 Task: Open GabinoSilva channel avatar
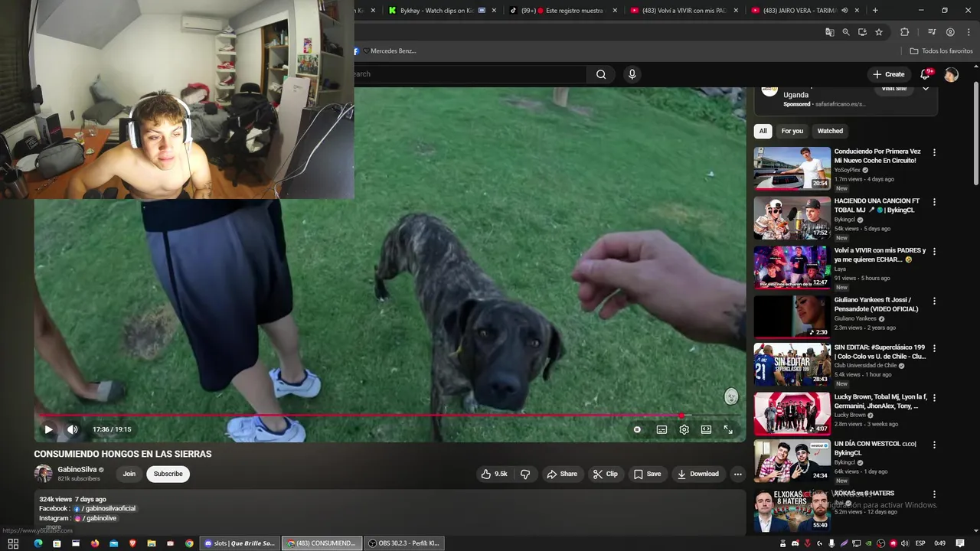(44, 474)
